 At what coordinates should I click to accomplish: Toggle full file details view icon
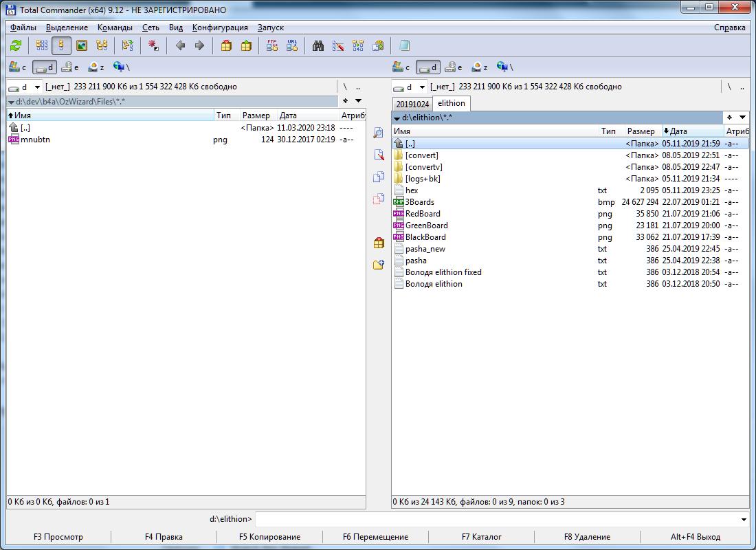point(62,46)
